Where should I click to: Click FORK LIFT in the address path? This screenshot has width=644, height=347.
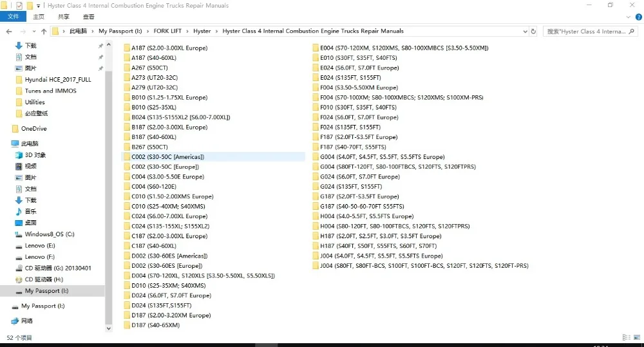167,31
